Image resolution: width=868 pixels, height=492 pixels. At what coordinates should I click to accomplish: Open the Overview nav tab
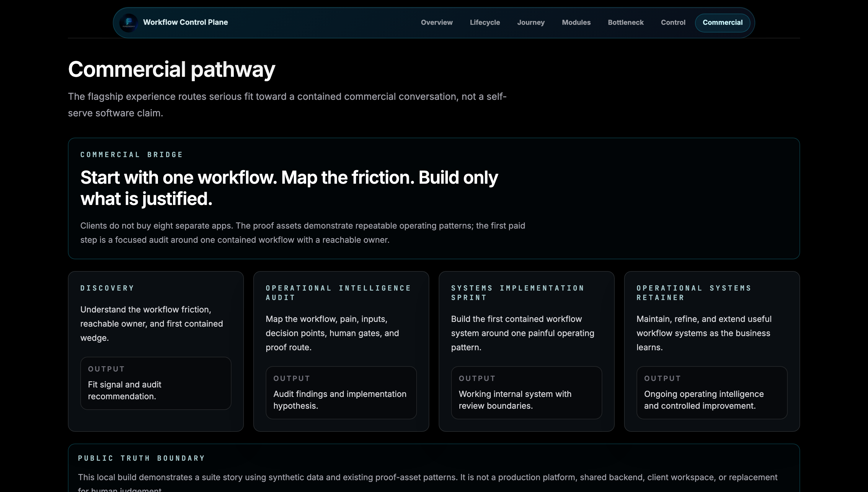pos(436,23)
